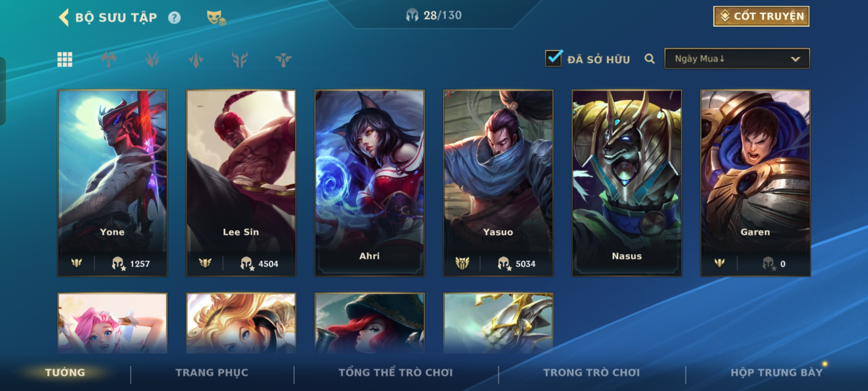This screenshot has width=868, height=391.
Task: Open the mask and coins shop icon
Action: point(216,18)
